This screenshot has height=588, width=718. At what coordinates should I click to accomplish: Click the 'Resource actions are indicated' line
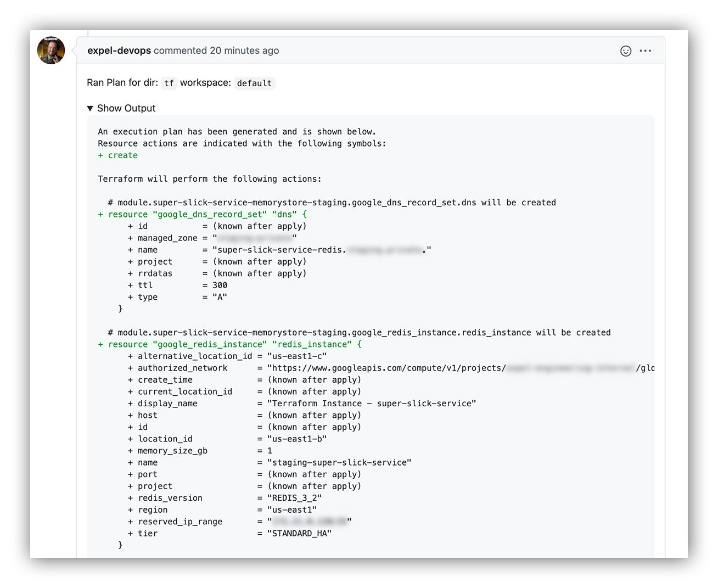point(242,143)
